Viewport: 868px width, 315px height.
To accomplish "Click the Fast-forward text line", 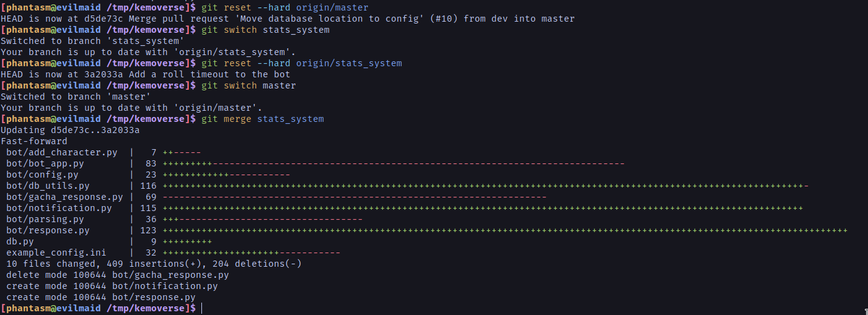I will point(34,141).
